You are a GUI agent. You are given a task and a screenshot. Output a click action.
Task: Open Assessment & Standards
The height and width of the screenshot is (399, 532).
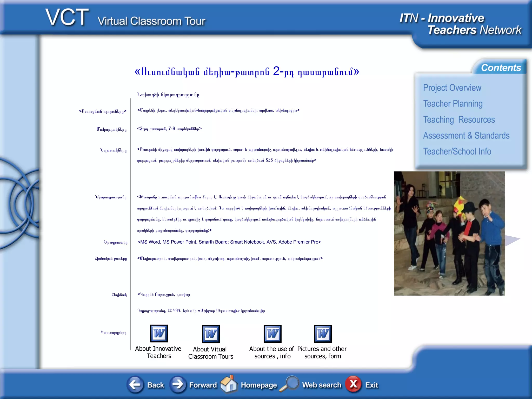click(466, 136)
